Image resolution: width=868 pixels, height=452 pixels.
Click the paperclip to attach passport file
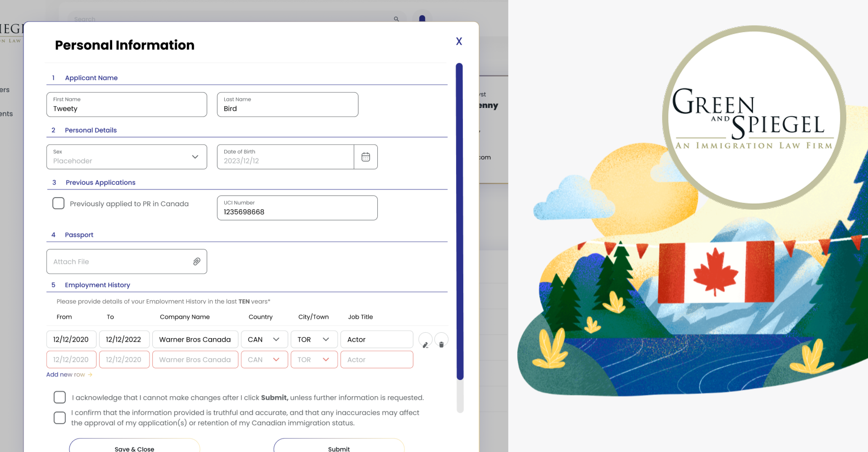tap(196, 261)
